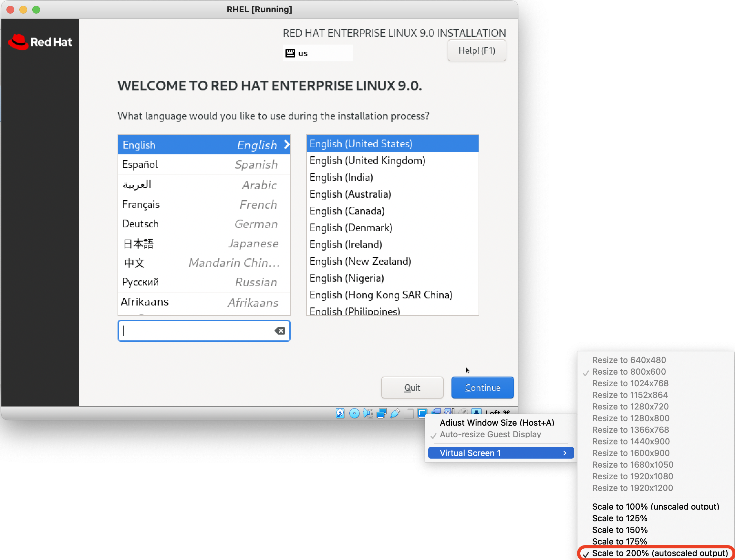
Task: Click the mouse integration status icon
Action: click(463, 412)
